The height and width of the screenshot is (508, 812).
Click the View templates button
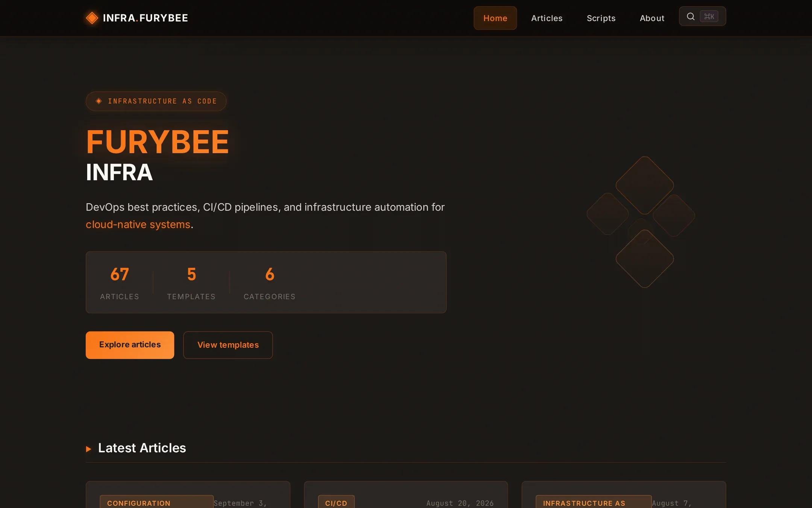point(228,345)
